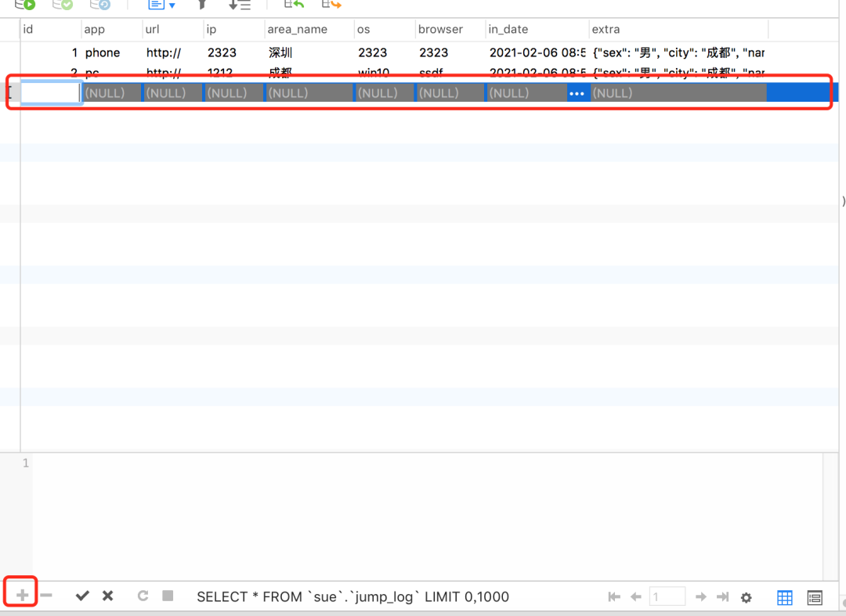Click the sort rows icon
Image resolution: width=846 pixels, height=616 pixels.
(240, 5)
